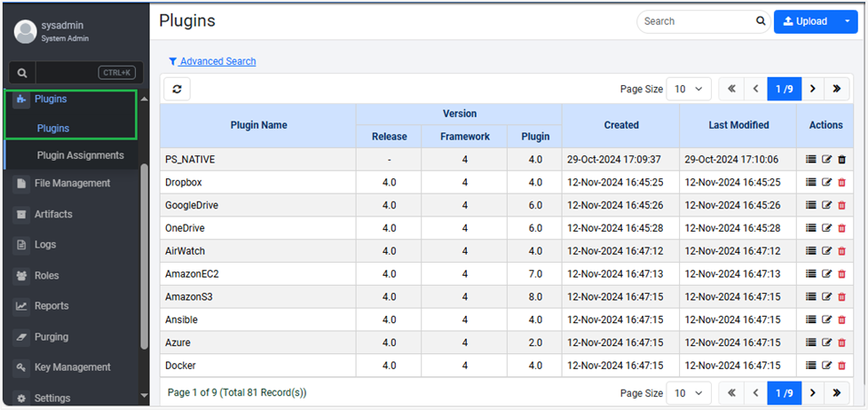
Task: Go to next page using top pager
Action: pos(813,89)
